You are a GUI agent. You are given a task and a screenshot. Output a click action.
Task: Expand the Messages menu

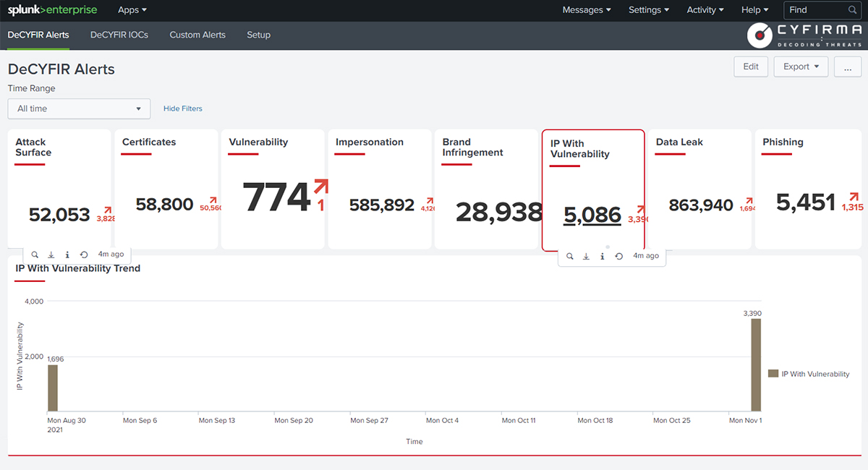587,10
